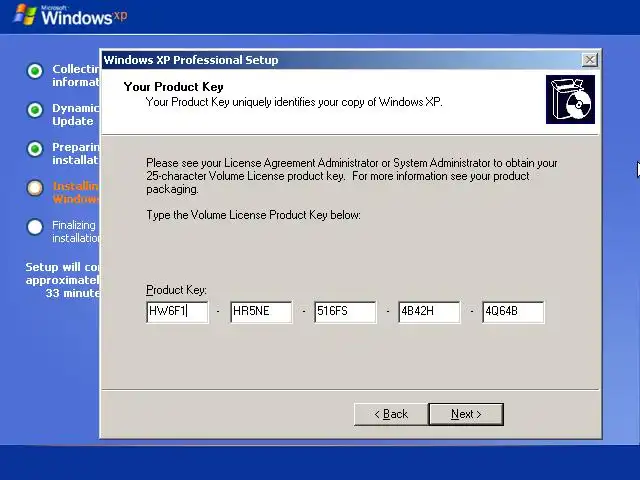640x480 pixels.
Task: Click the Collecting information step indicator
Action: pos(35,71)
